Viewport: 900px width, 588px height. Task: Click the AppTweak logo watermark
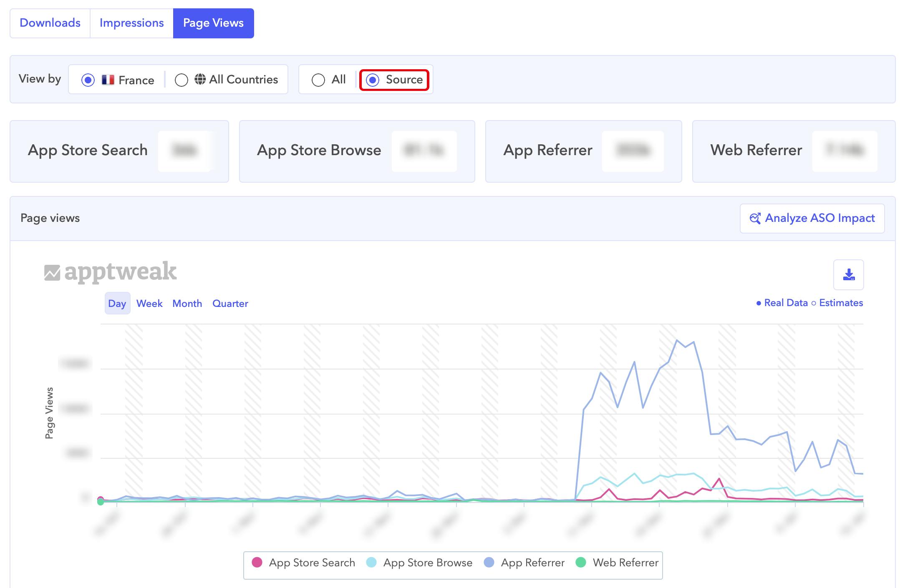click(111, 272)
